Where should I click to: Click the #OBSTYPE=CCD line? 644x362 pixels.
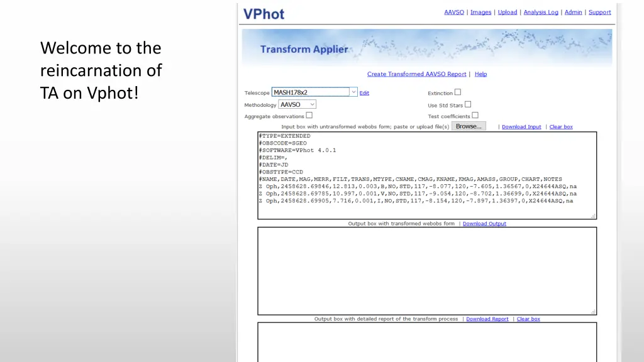(x=281, y=172)
